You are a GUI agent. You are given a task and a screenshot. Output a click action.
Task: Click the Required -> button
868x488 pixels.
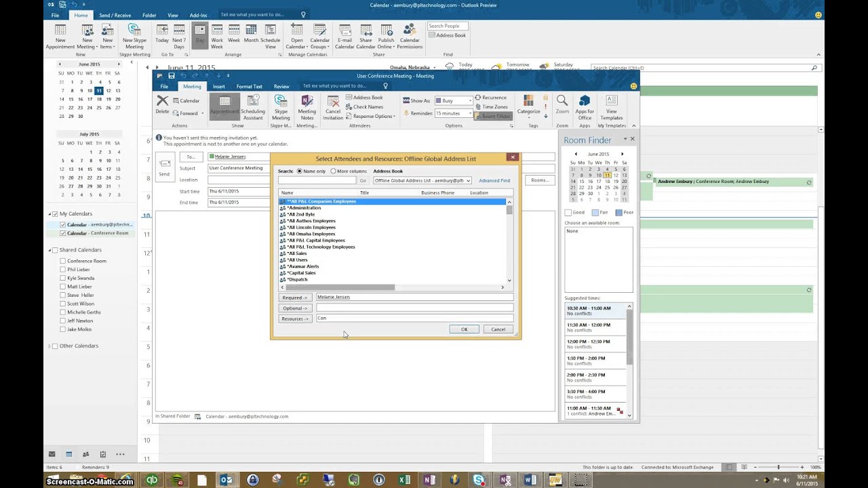pos(295,298)
